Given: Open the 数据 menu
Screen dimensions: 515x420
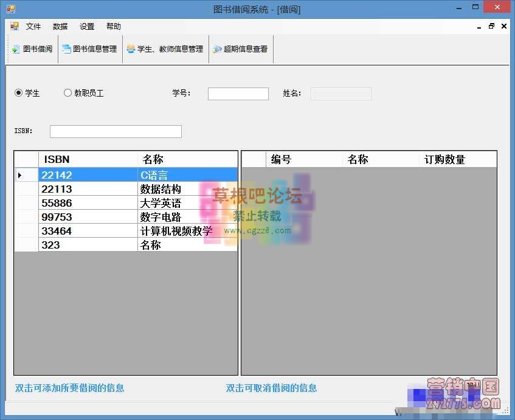Looking at the screenshot, I should [x=60, y=26].
